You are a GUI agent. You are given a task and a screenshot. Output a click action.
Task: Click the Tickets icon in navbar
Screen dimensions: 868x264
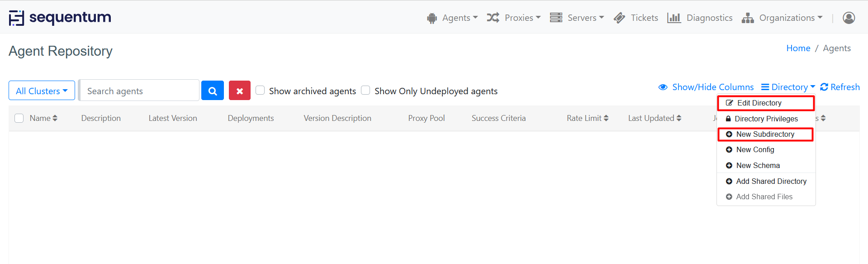(619, 18)
